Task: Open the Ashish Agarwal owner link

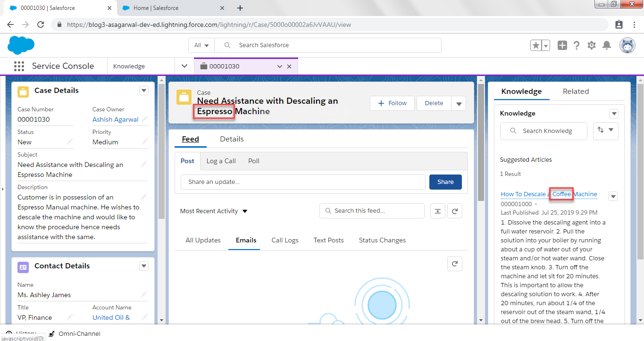Action: pyautogui.click(x=116, y=119)
